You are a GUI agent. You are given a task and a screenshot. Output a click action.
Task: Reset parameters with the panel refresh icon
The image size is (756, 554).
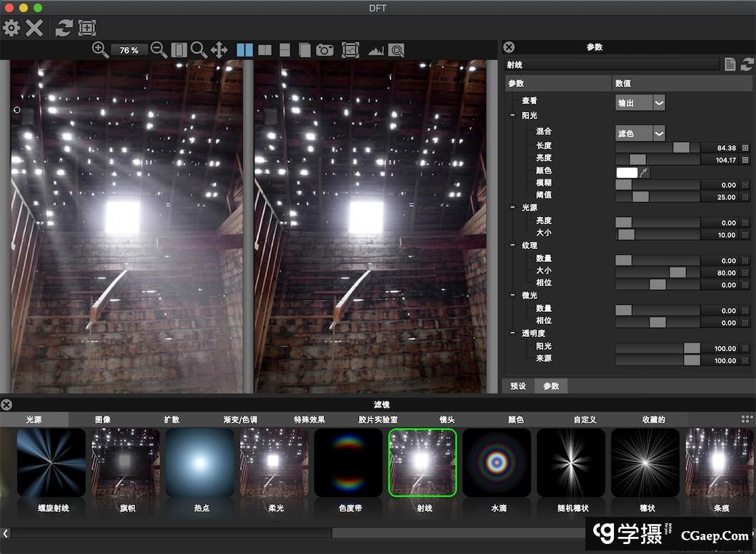click(747, 65)
